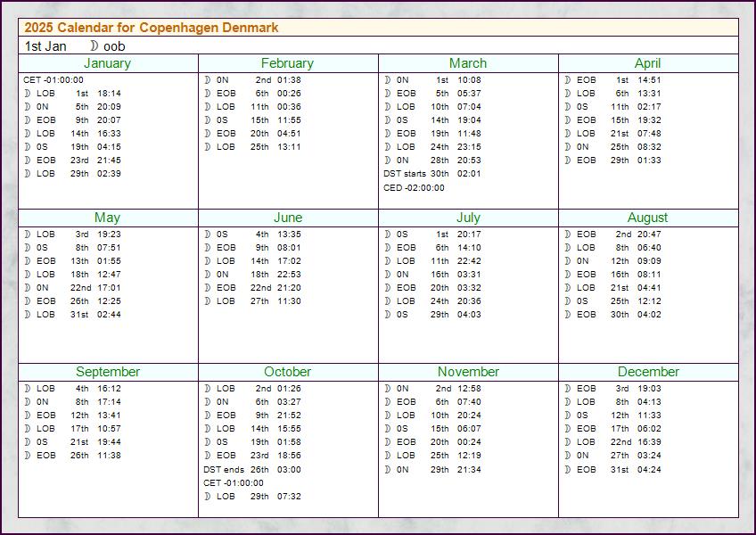Click moon icon for May 22nd 0N
Viewport: 756px width, 535px height.
pyautogui.click(x=28, y=287)
